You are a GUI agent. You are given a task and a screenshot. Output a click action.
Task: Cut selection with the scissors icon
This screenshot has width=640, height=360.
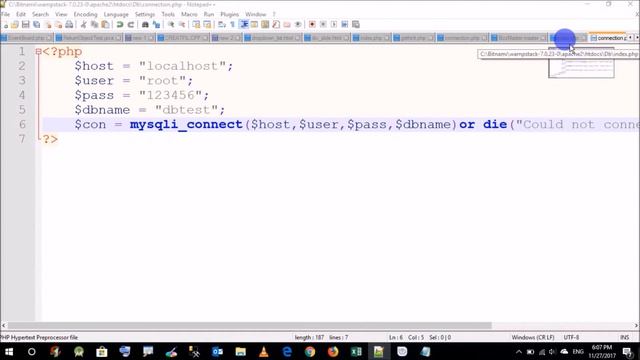click(x=84, y=24)
